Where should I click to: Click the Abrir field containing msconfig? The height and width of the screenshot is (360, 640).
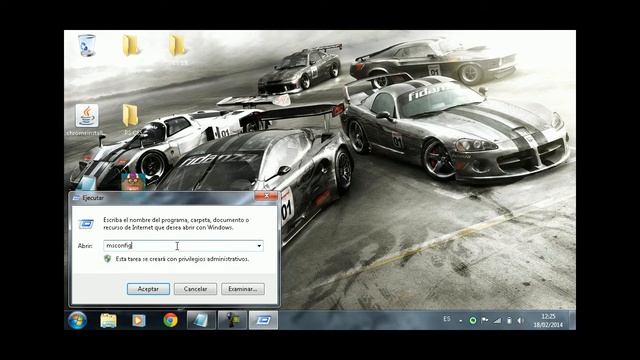183,246
